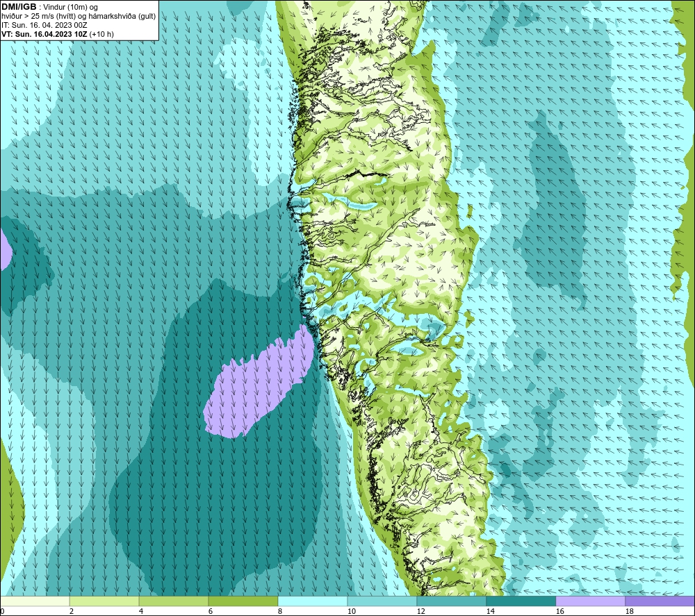Click the 'VT: Sun. 16.04.2023 10Z' line
Viewport: 695px width, 616px height.
pos(44,34)
